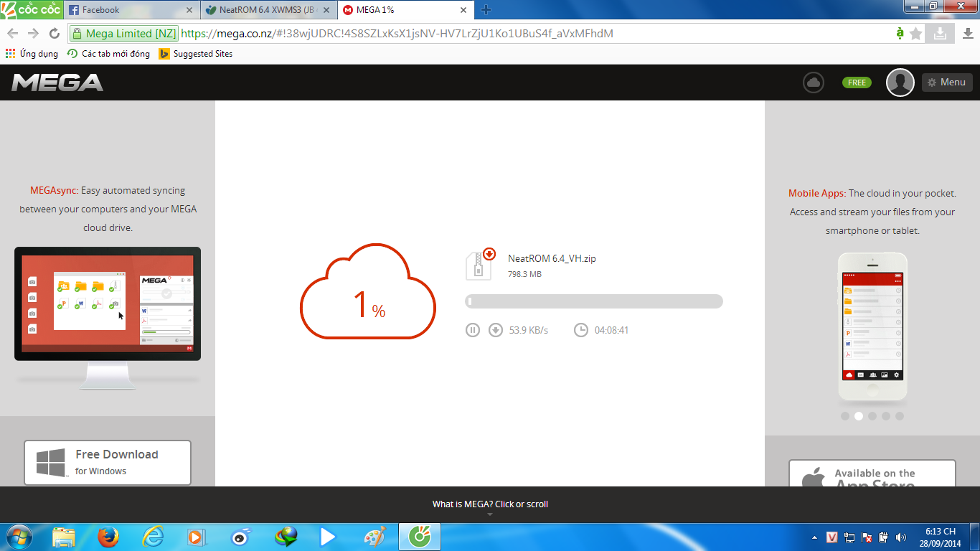Click the 1% cloud progress graphic
Viewport: 980px width, 551px height.
tap(368, 291)
